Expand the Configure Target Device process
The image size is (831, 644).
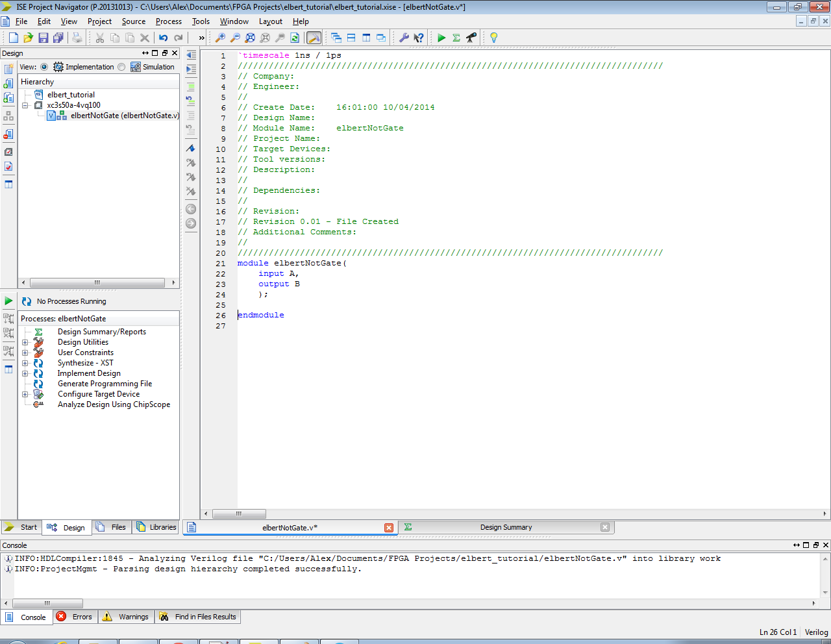coord(25,394)
